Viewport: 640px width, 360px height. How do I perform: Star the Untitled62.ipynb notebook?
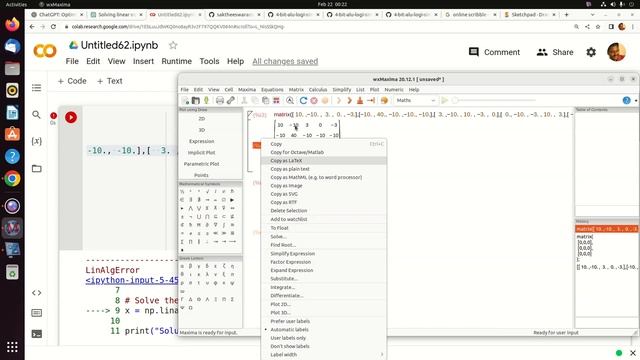(x=173, y=45)
